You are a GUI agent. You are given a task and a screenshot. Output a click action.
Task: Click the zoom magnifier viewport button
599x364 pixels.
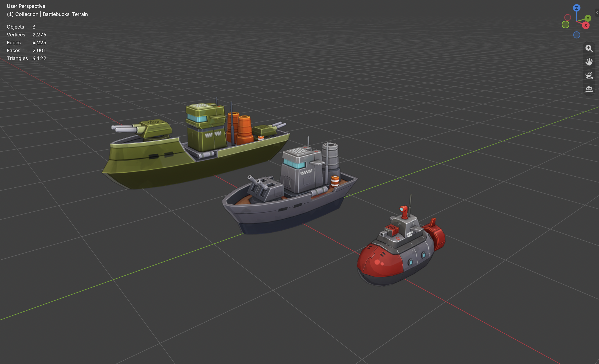click(589, 48)
